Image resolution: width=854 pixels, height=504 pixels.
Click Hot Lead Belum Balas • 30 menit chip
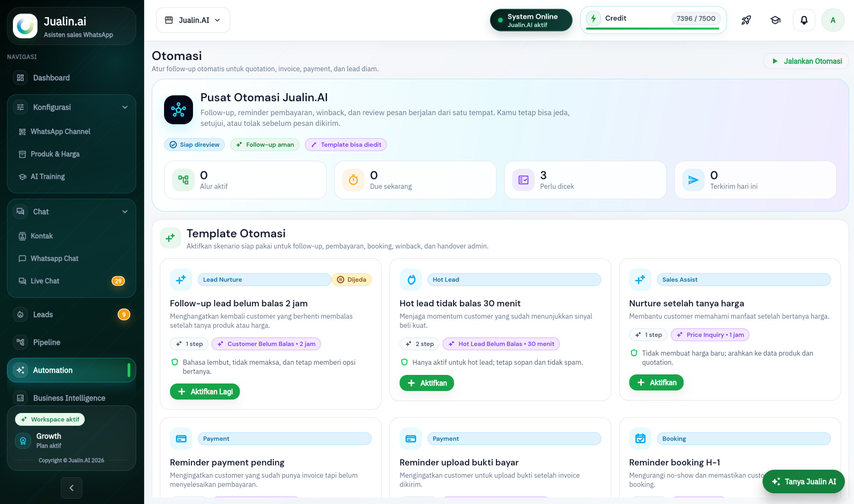coord(501,344)
